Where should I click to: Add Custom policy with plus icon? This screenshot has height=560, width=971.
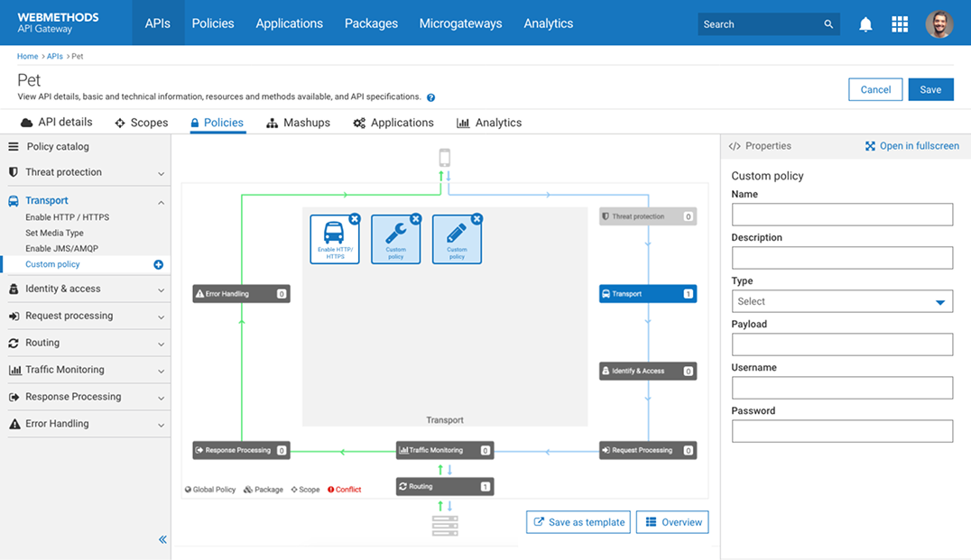[159, 265]
